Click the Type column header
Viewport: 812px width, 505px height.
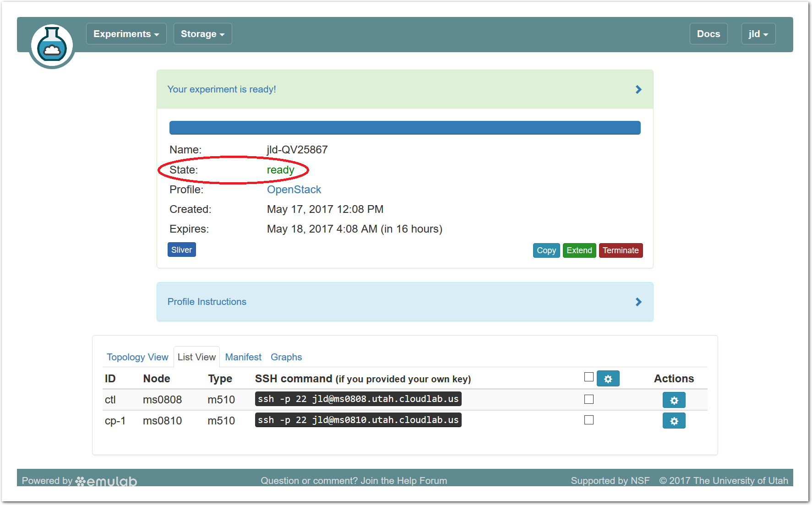coord(220,379)
